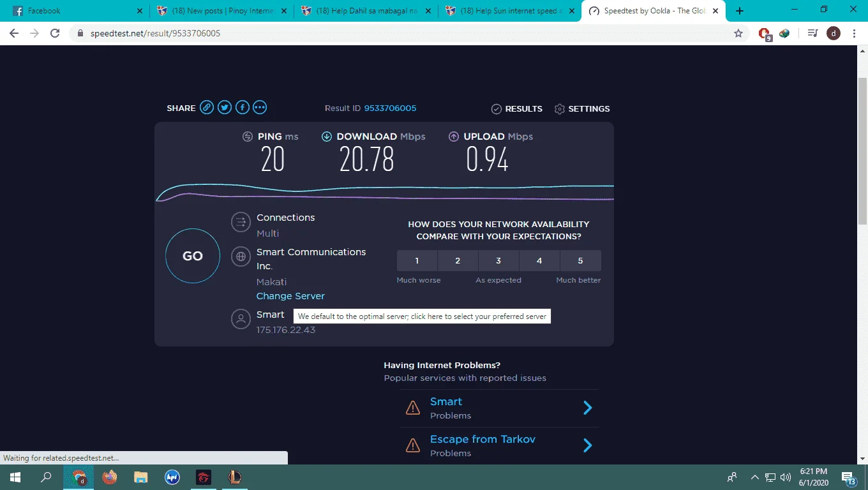Open a new browser tab
868x490 pixels.
(740, 11)
